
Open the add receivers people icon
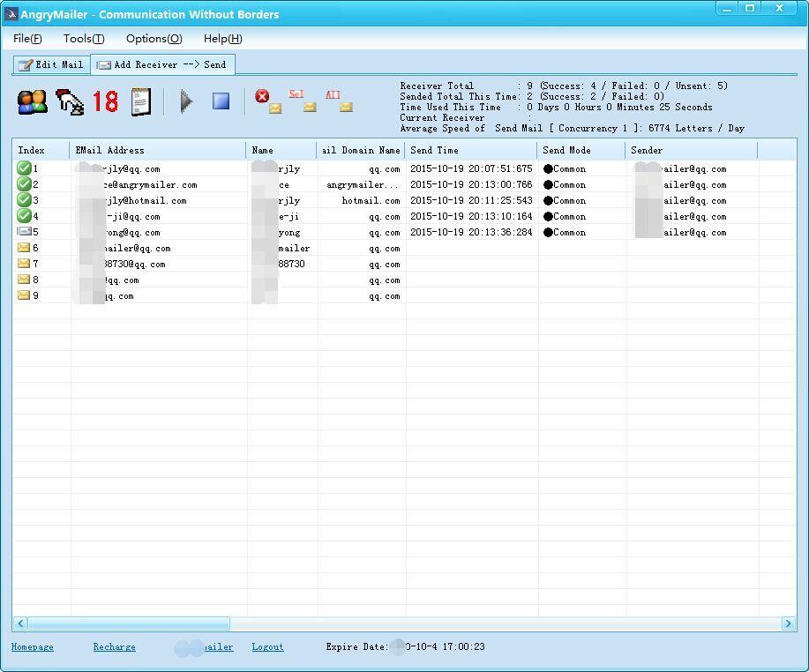coord(32,101)
